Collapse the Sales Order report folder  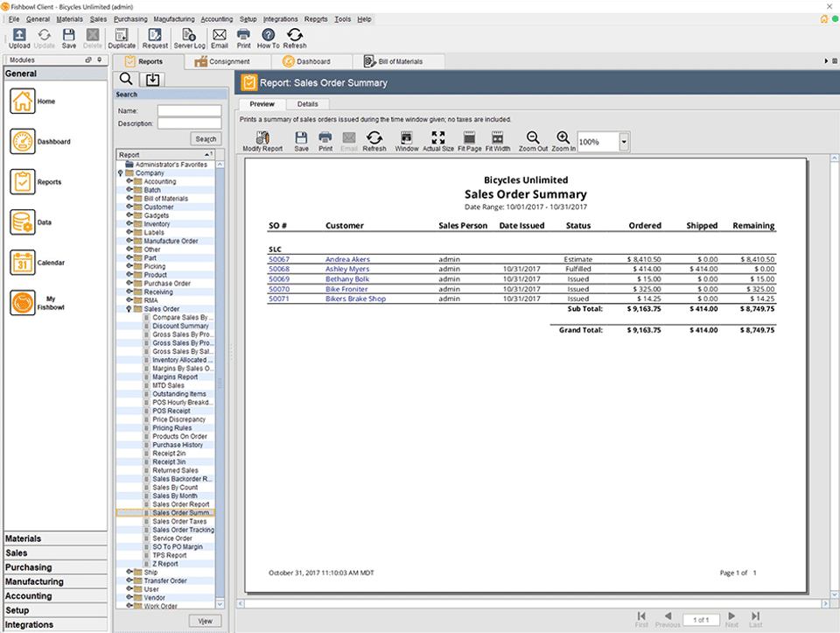tap(129, 309)
